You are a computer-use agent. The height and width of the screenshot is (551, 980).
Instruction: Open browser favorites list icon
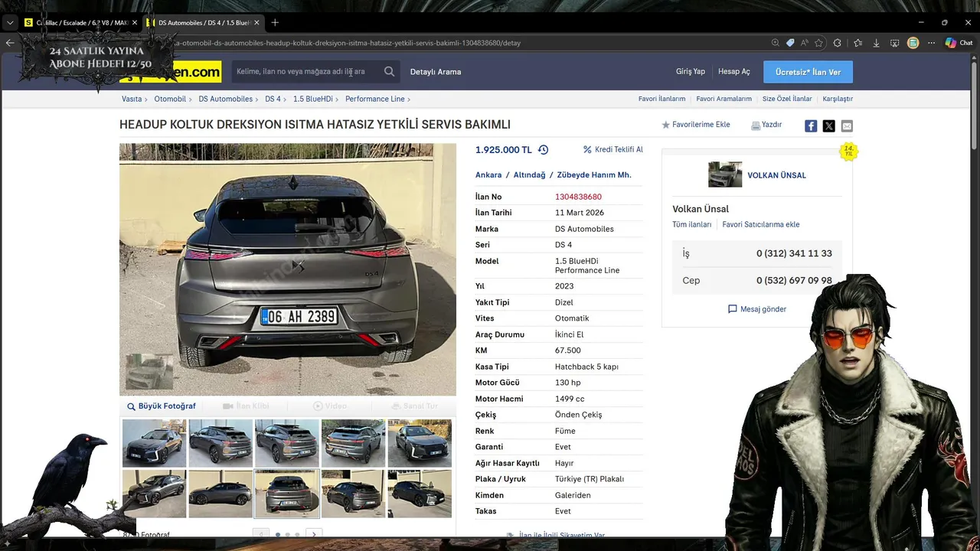click(857, 43)
